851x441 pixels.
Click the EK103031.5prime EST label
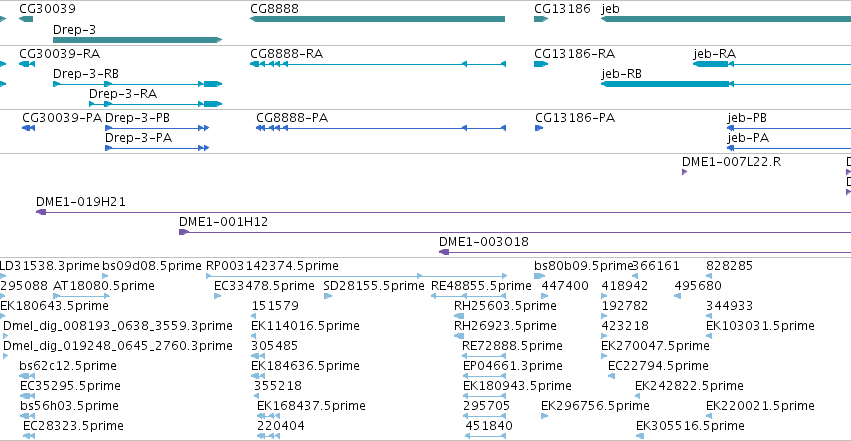coord(760,326)
